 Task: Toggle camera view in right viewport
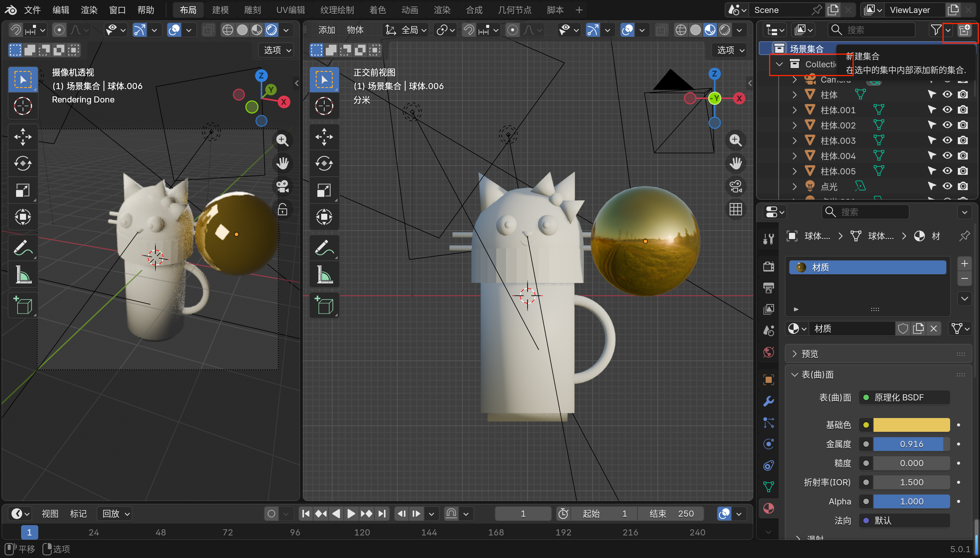(735, 187)
